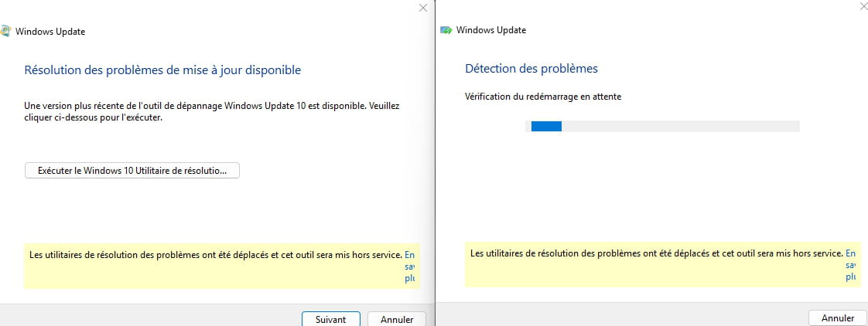Image resolution: width=868 pixels, height=326 pixels.
Task: Click Annuler in the detection dialog
Action: (838, 318)
